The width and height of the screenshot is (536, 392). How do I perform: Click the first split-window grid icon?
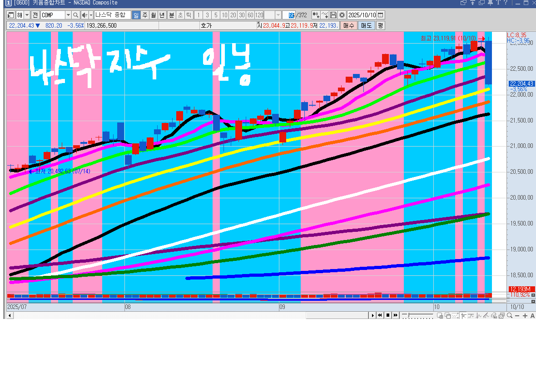440,315
